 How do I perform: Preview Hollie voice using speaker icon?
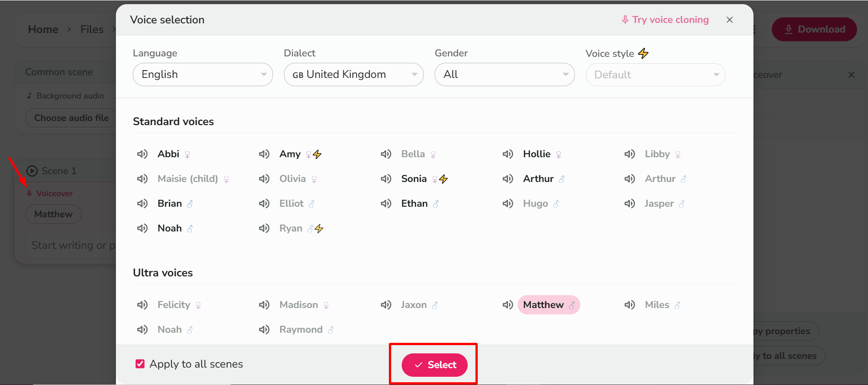[508, 154]
